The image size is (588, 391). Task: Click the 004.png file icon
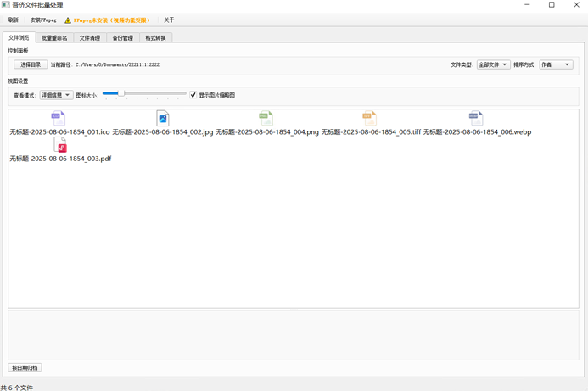tap(266, 119)
